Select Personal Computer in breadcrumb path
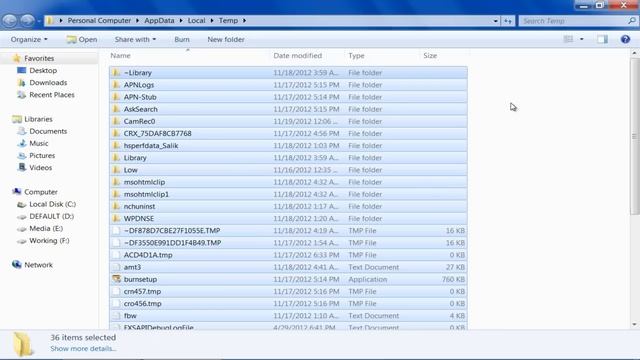Image resolution: width=640 pixels, height=360 pixels. (99, 20)
